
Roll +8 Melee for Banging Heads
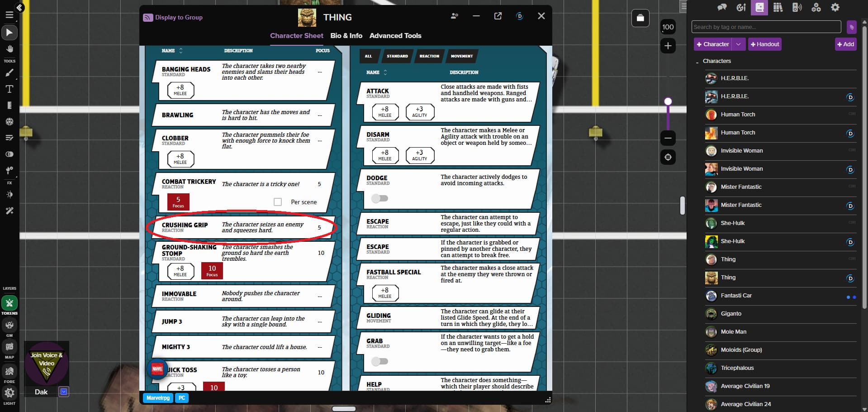[x=180, y=90]
